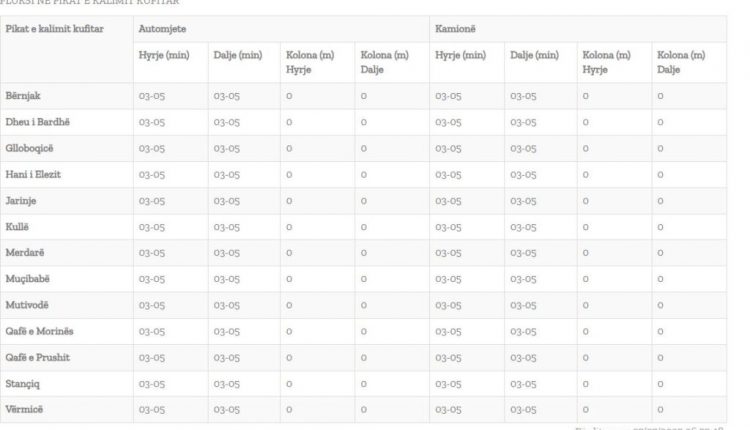
Task: Click Hyrje (min) header under Automjete
Action: [x=164, y=55]
